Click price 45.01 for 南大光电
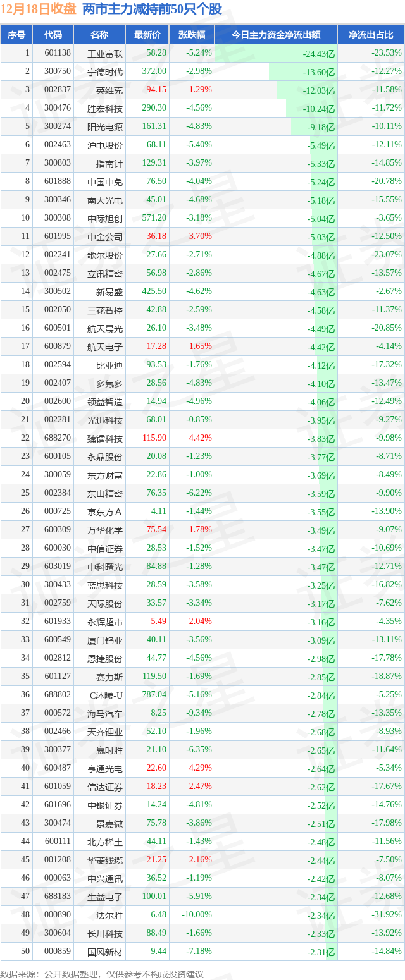 156,200
